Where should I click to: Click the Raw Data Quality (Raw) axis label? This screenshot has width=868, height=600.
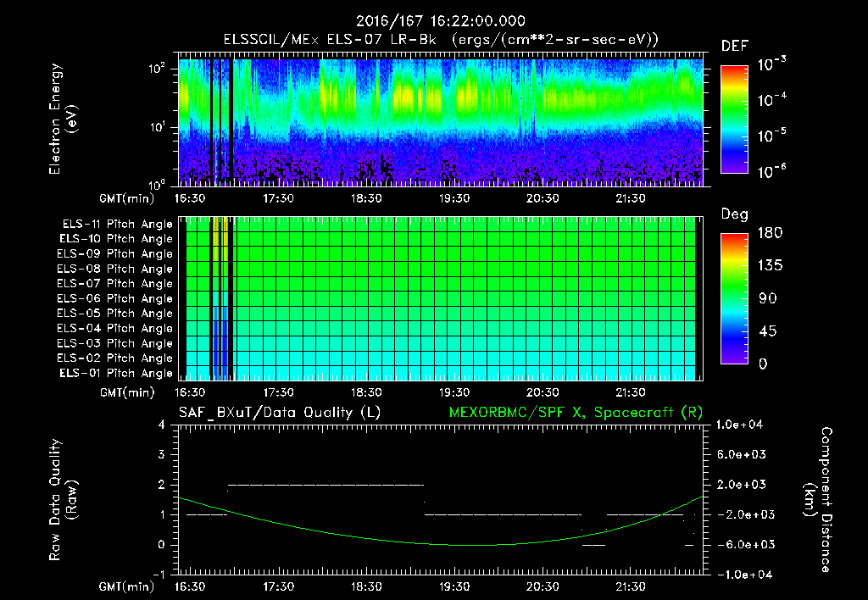click(x=63, y=500)
